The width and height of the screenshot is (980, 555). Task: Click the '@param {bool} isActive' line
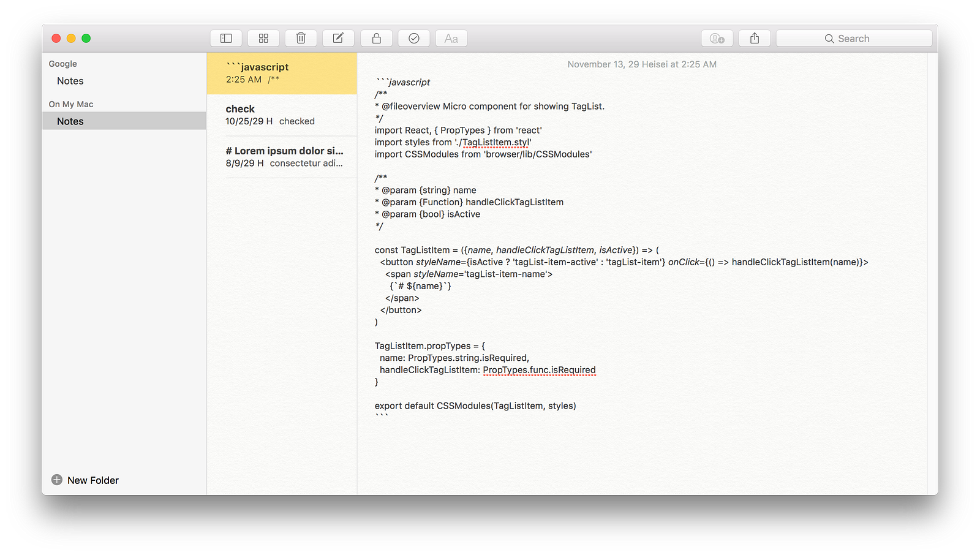[428, 214]
